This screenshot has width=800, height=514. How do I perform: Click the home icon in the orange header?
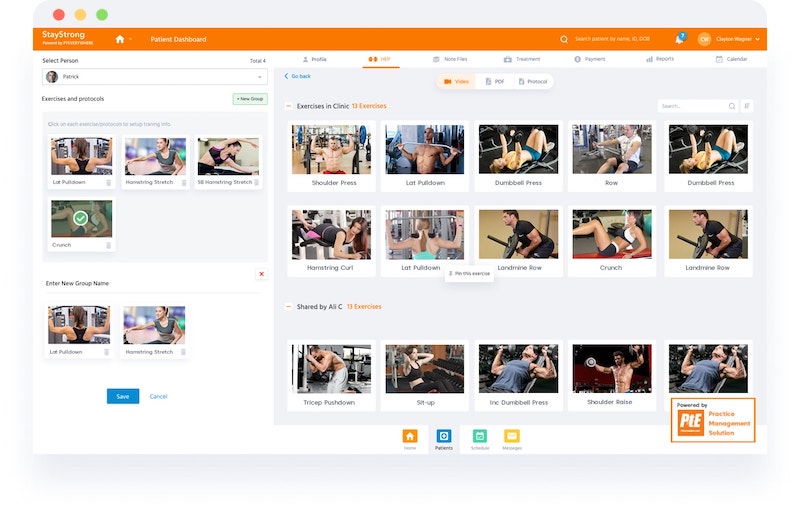click(119, 39)
